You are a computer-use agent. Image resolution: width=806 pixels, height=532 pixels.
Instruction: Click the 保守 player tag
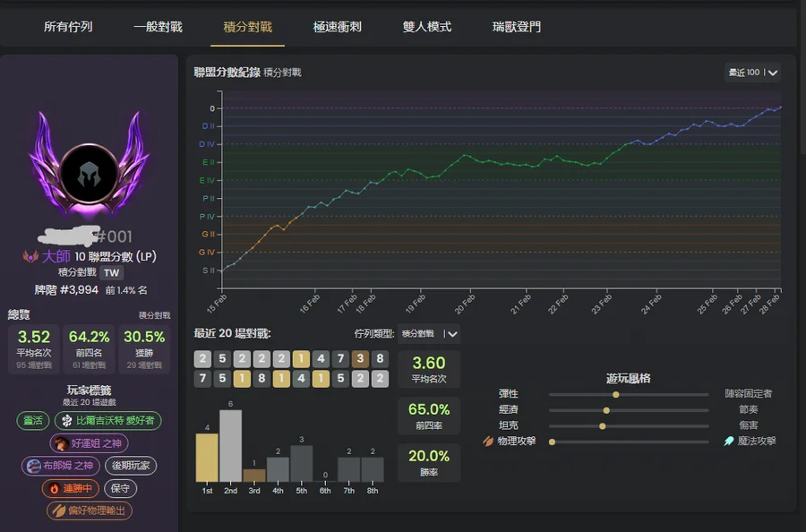click(x=122, y=489)
